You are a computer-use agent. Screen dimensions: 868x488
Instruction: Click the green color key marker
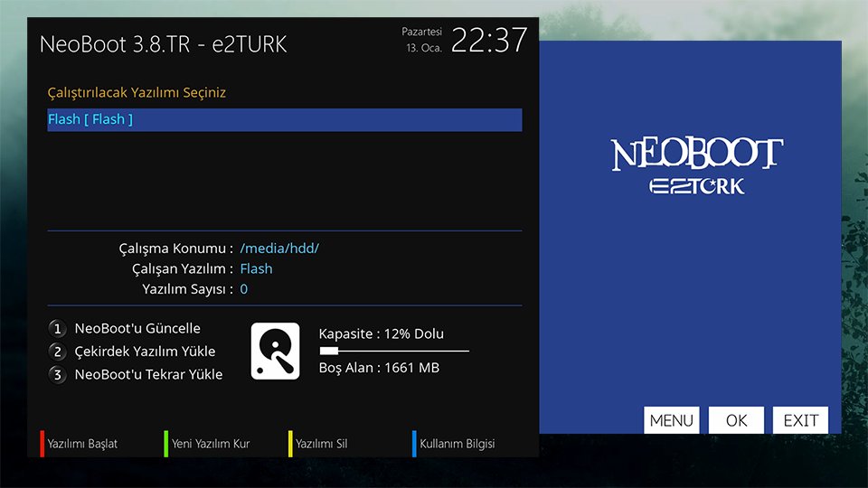[166, 444]
